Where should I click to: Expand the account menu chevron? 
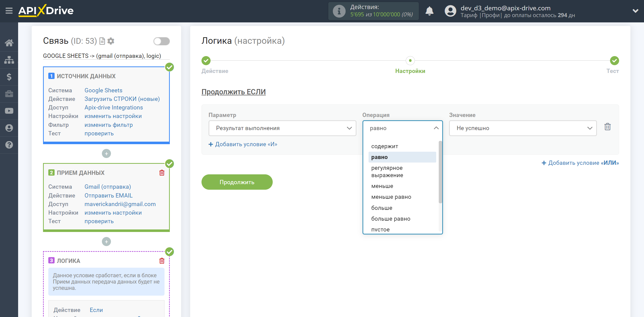(x=635, y=11)
